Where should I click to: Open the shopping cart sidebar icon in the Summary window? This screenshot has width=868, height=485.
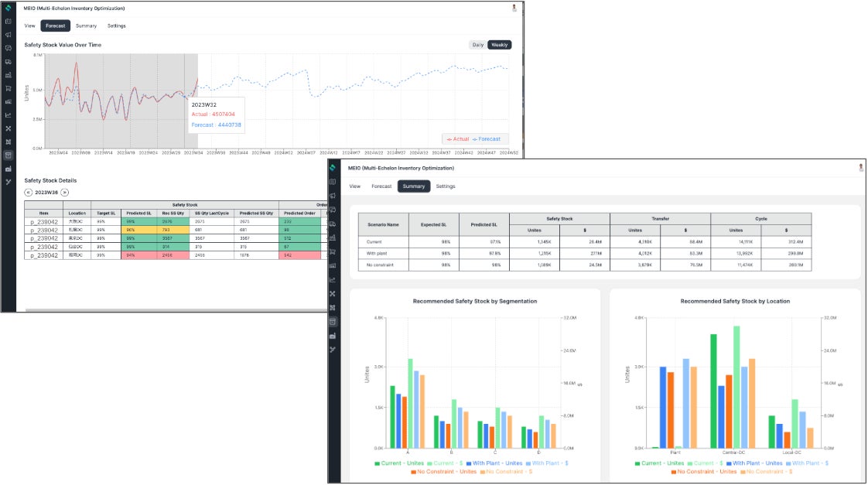pyautogui.click(x=333, y=252)
